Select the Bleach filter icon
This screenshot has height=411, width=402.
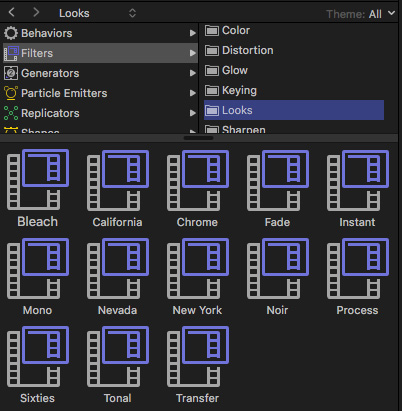tap(38, 180)
